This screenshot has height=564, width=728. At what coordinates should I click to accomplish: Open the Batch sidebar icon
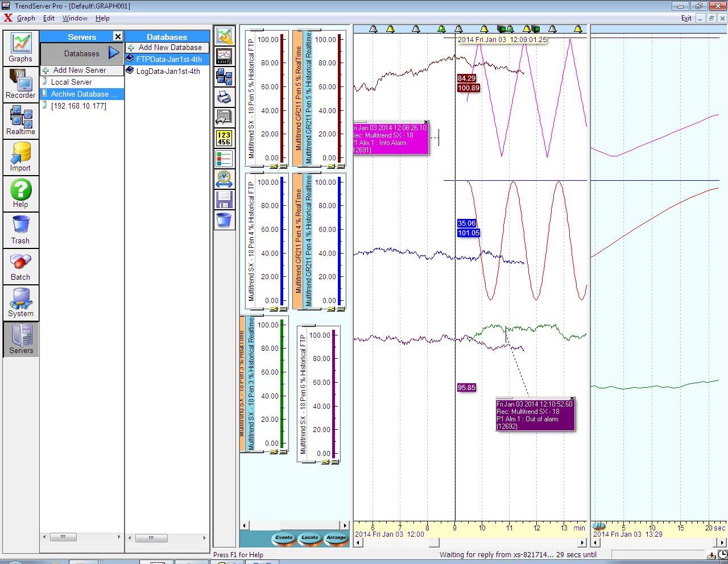20,264
